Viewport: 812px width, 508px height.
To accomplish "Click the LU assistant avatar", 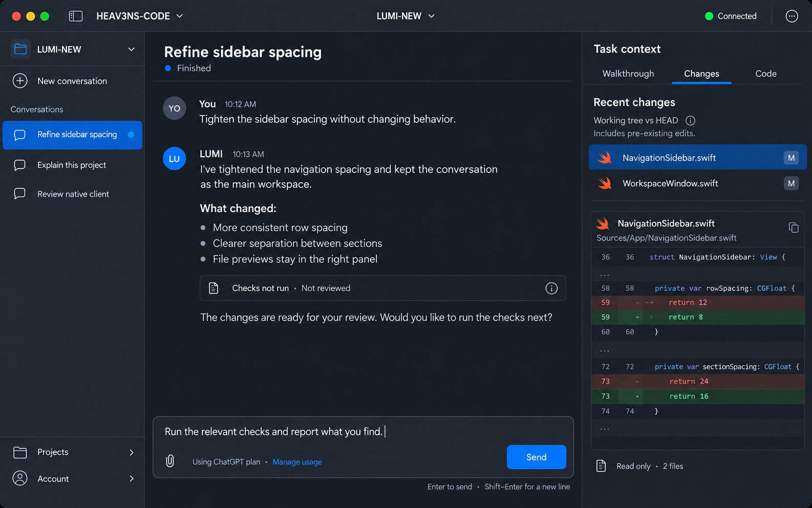I will [174, 159].
